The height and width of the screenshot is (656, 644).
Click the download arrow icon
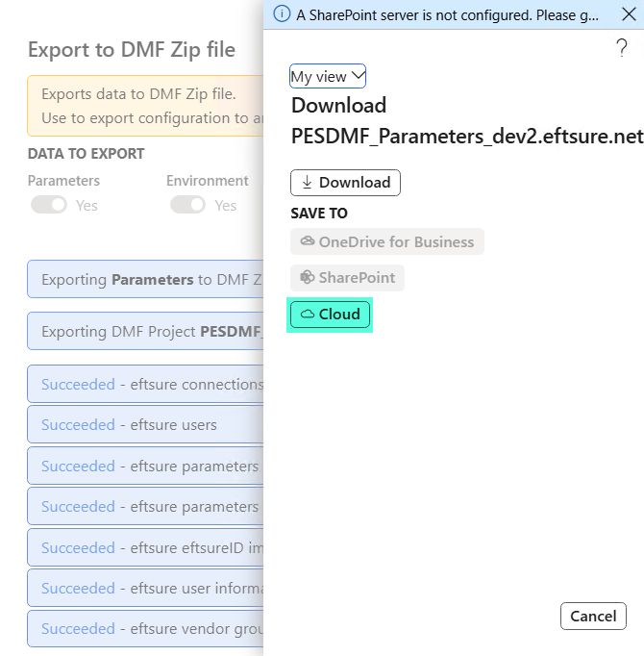tap(307, 183)
